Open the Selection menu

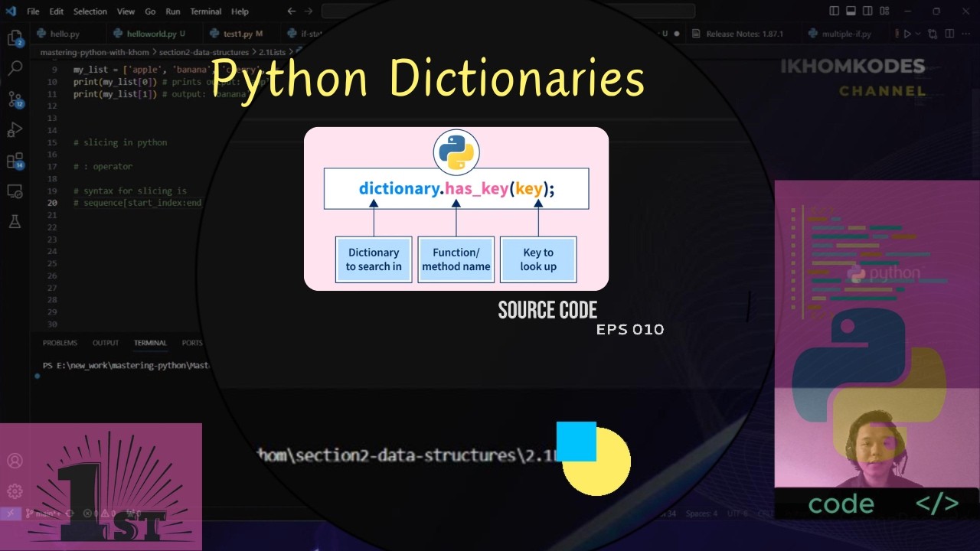click(90, 11)
